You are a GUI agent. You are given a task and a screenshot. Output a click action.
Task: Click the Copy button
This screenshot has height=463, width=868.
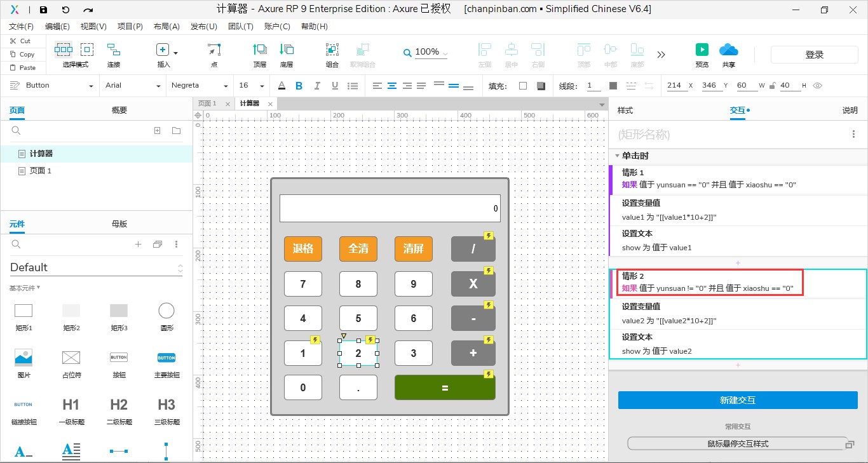22,54
